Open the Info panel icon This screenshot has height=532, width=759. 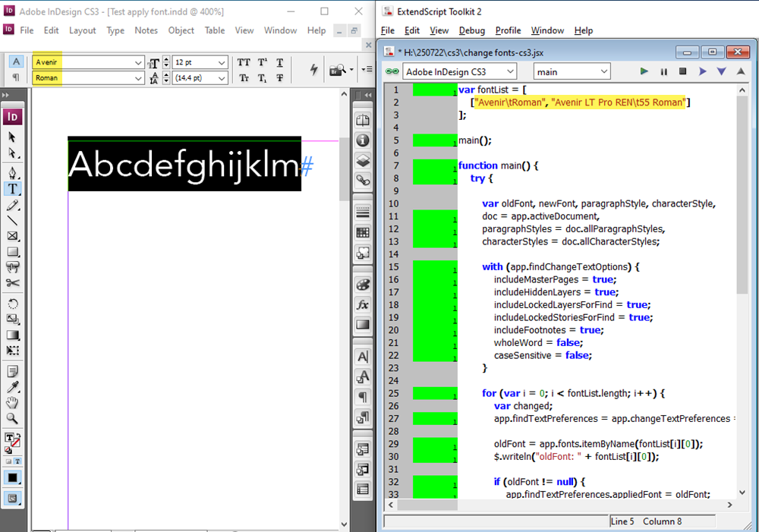click(363, 140)
